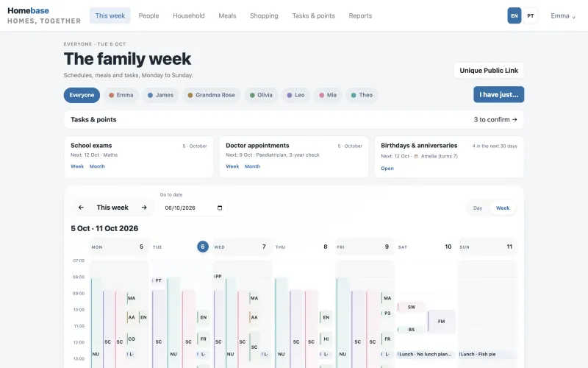Image resolution: width=588 pixels, height=368 pixels.
Task: Switch language to PT
Action: (x=530, y=15)
